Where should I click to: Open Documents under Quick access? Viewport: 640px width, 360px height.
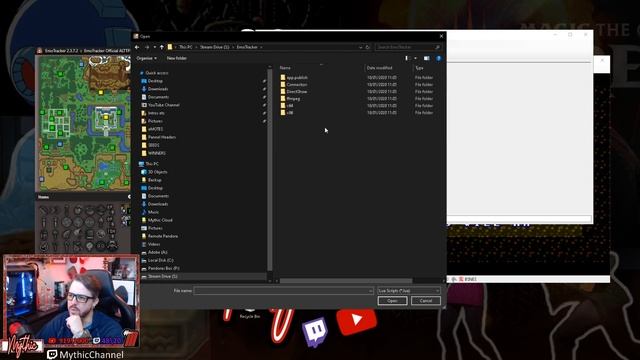pos(158,97)
